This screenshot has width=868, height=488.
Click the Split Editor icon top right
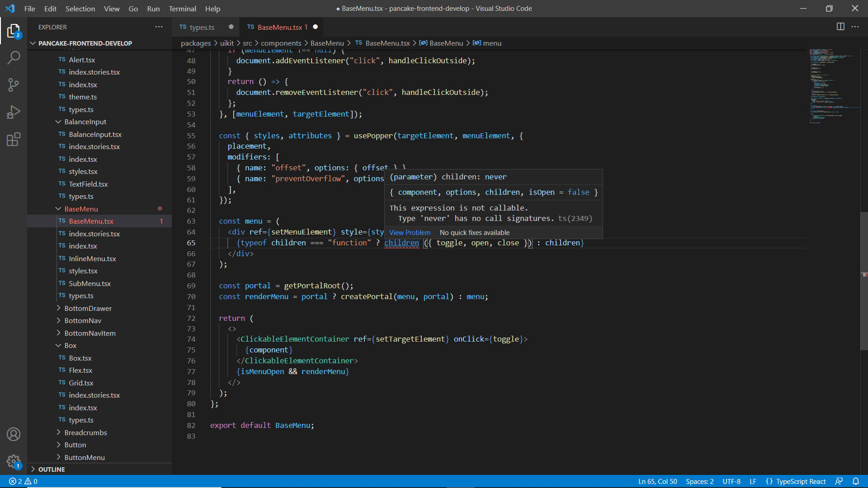coord(840,27)
